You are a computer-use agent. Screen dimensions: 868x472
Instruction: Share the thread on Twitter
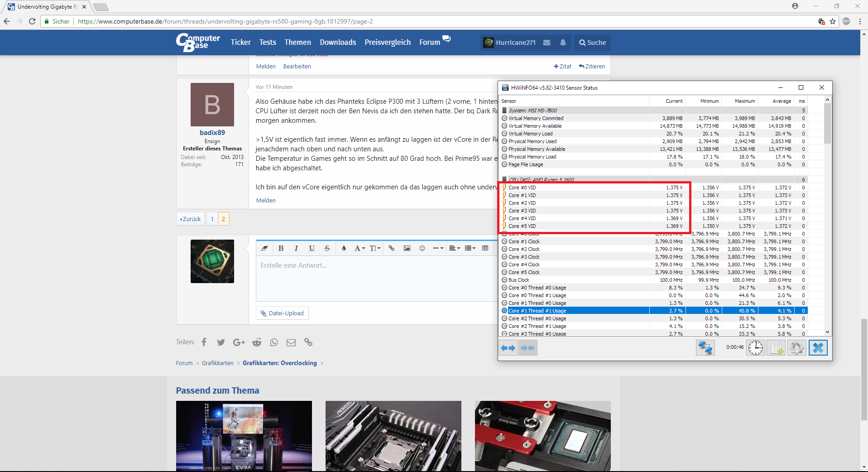click(221, 342)
